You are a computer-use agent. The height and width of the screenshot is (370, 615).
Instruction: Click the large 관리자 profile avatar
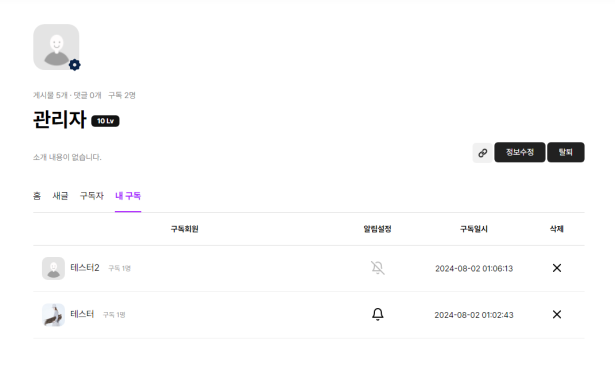56,47
